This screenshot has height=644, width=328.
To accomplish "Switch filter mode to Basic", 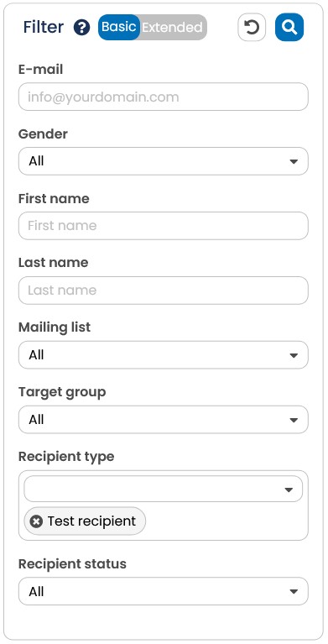I will 119,27.
